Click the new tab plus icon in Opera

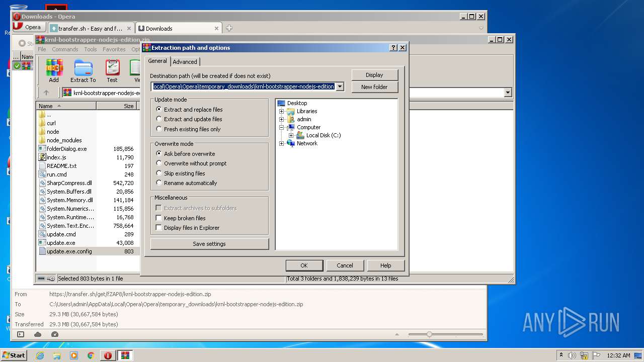(x=229, y=28)
